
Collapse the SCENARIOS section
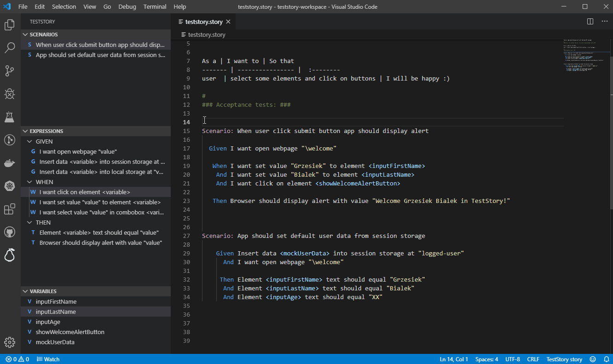click(x=96, y=35)
